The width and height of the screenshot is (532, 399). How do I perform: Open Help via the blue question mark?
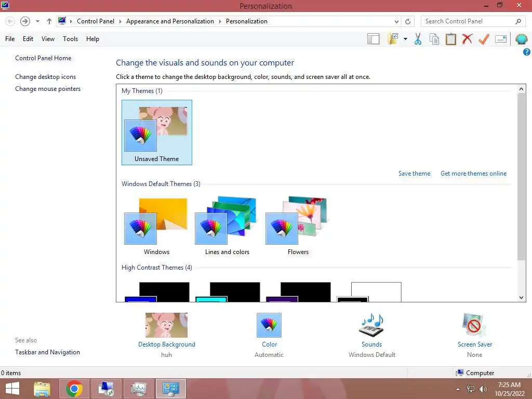pos(527,52)
